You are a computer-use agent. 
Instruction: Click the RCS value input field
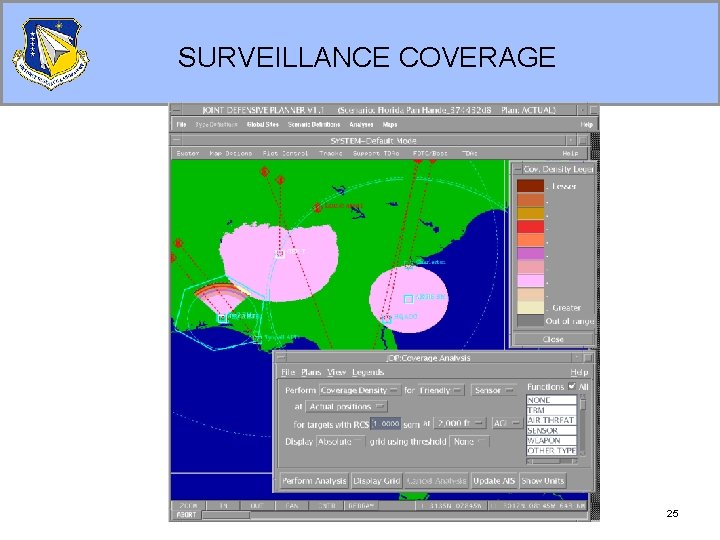pyautogui.click(x=386, y=423)
